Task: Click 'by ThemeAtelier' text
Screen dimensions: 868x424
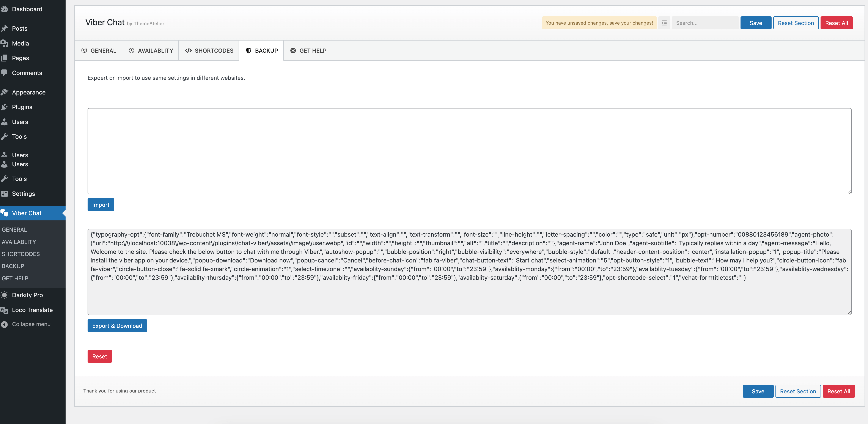Action: [146, 24]
